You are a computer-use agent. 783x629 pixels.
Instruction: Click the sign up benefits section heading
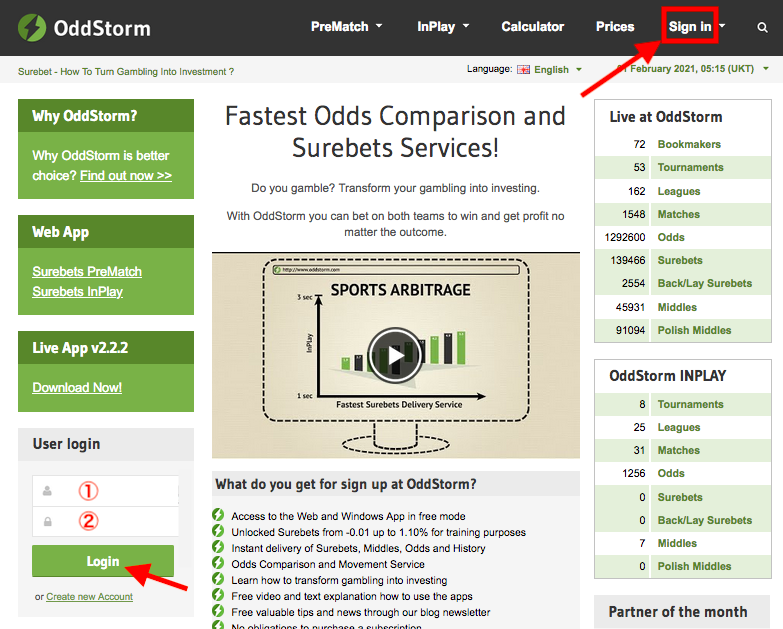346,484
